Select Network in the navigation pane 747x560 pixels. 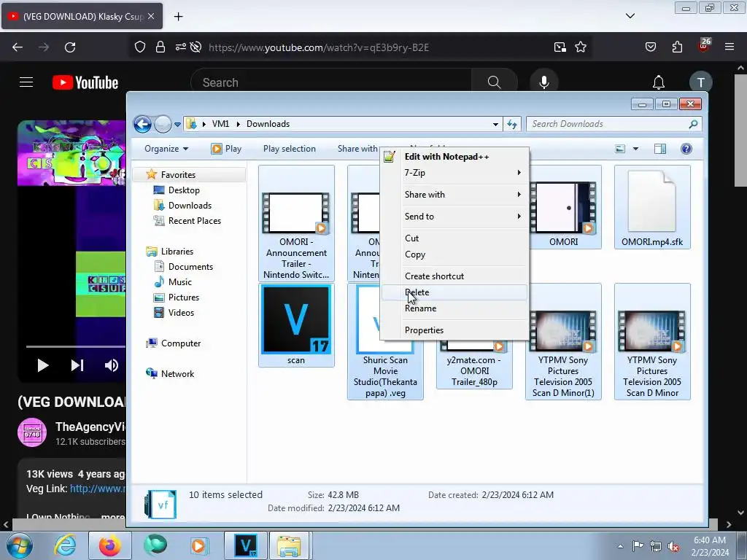click(177, 374)
